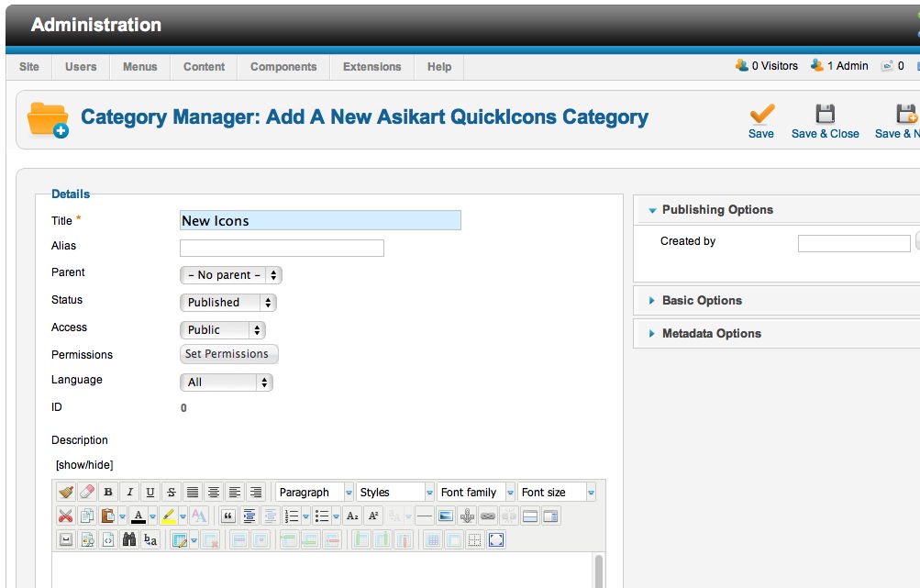
Task: Click the yellow highlight color swatch
Action: click(x=169, y=516)
